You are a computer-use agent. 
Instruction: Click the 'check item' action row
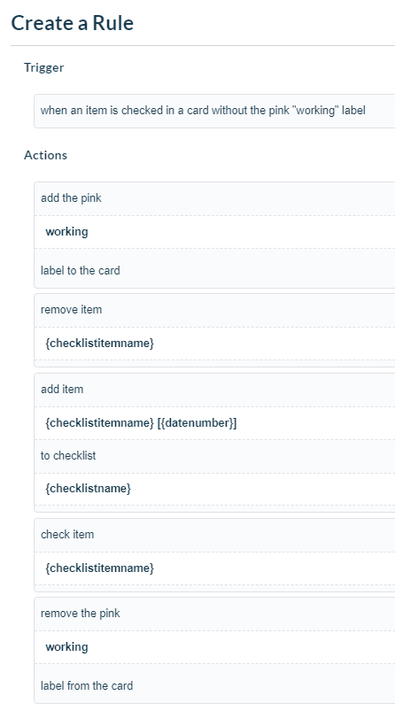click(215, 535)
